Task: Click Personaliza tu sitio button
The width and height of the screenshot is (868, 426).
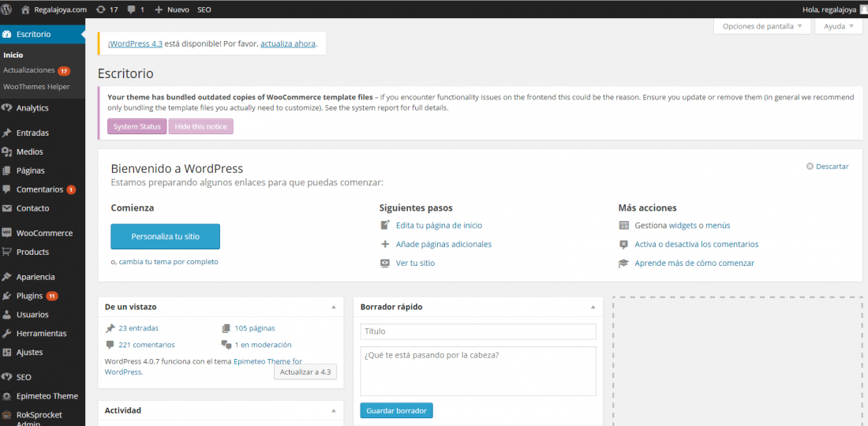Action: [166, 236]
